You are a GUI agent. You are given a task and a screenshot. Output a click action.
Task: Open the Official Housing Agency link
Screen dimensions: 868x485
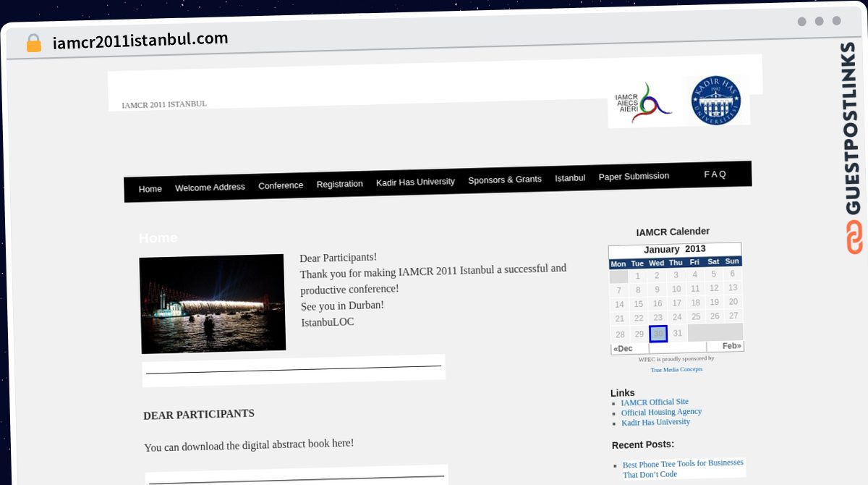(661, 412)
